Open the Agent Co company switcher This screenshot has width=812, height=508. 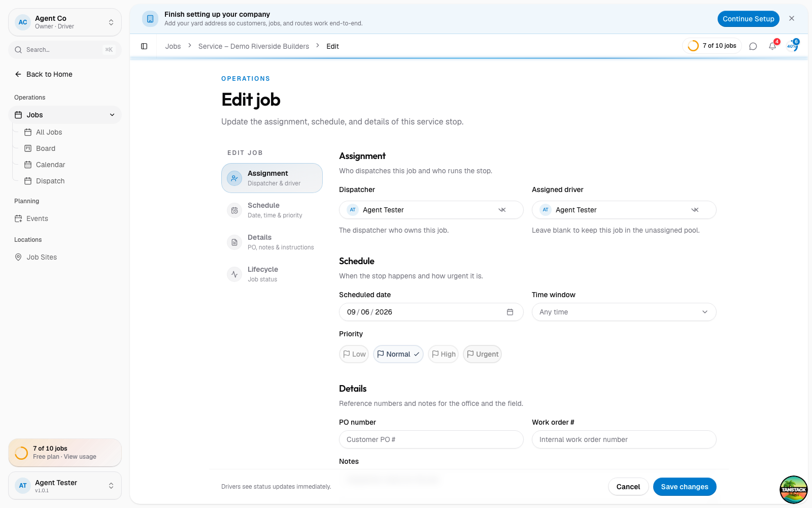click(65, 22)
